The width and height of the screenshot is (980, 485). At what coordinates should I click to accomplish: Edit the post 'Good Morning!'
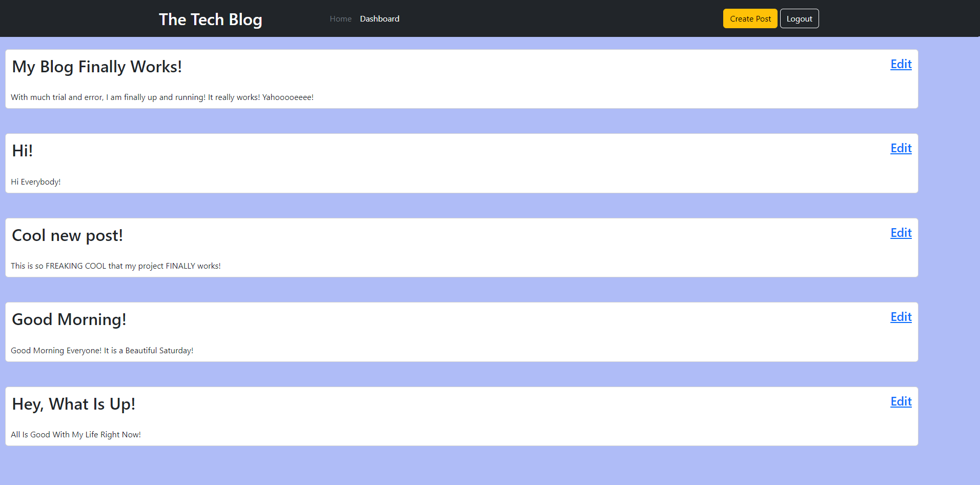click(901, 317)
